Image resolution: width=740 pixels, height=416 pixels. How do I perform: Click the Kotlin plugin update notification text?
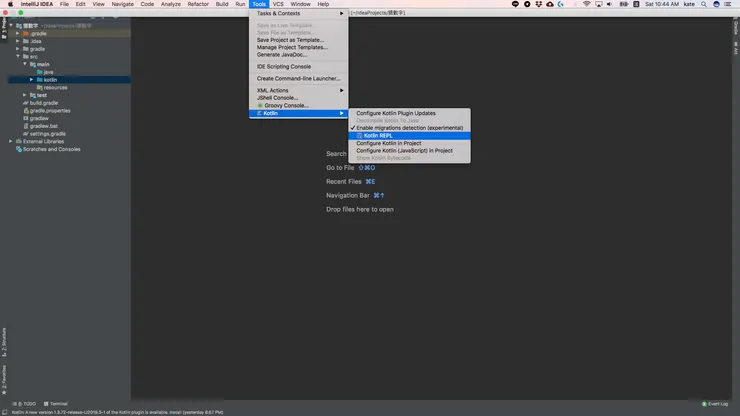(x=117, y=412)
